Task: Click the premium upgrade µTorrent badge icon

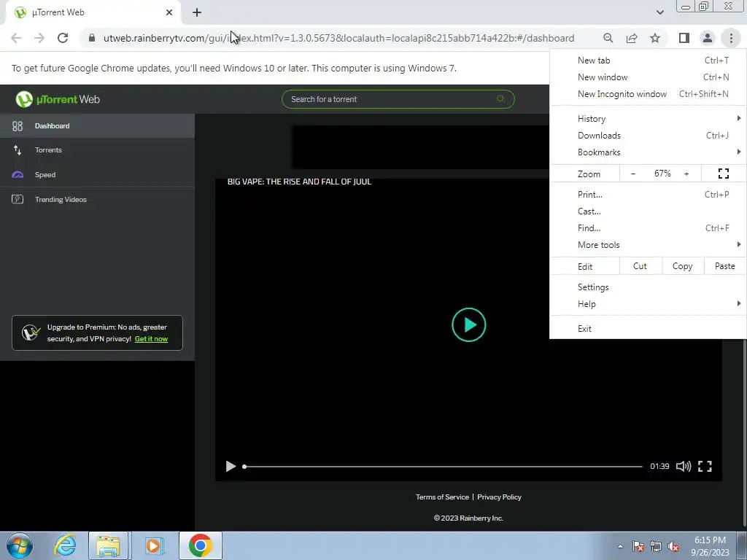Action: click(31, 332)
